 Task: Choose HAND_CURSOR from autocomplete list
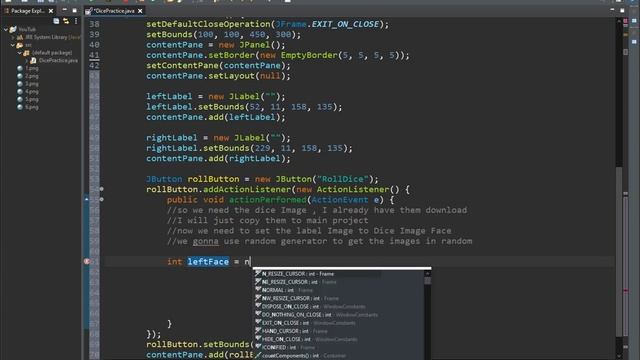tap(338, 331)
